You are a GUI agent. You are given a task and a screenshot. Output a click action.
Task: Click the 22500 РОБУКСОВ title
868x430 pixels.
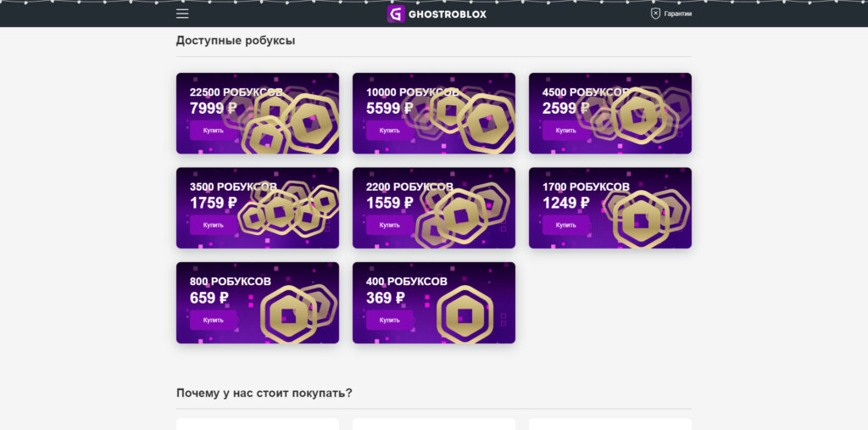(x=236, y=92)
